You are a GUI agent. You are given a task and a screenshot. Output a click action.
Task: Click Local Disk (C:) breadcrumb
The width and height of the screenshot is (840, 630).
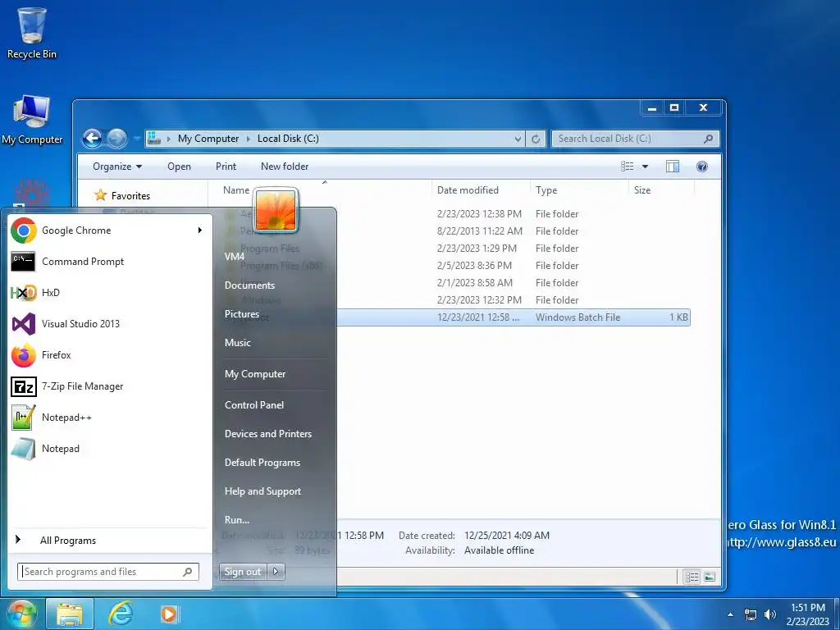pos(288,139)
